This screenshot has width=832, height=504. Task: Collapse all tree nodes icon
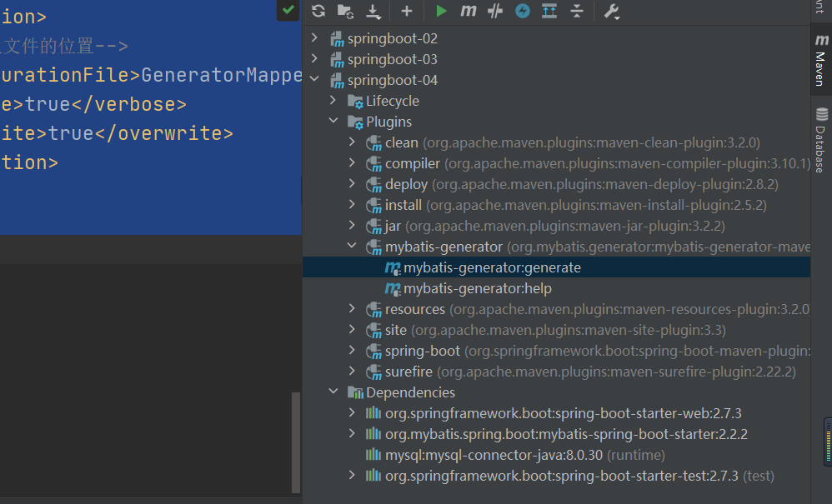577,11
